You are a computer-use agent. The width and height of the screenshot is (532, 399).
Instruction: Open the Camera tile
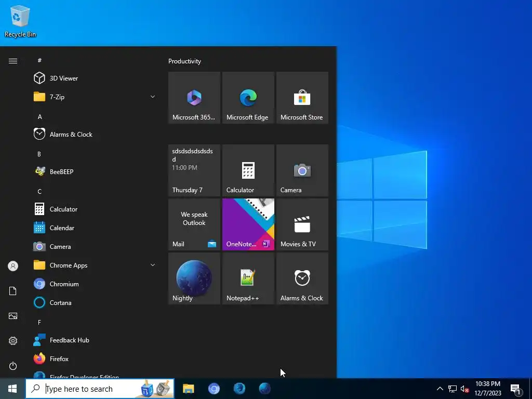[x=302, y=170]
